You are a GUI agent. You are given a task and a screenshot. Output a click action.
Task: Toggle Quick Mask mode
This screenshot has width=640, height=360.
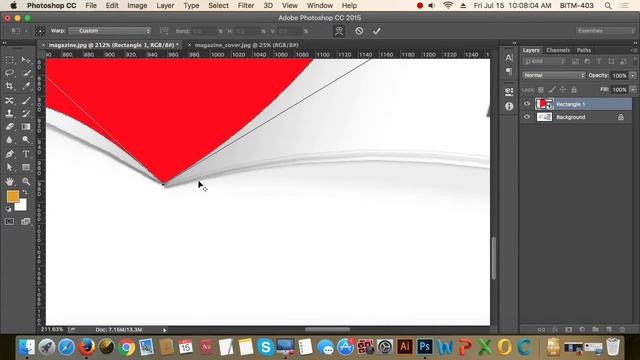pyautogui.click(x=9, y=222)
